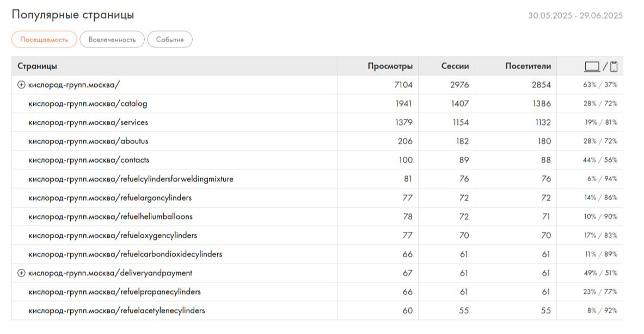Open the refuelacetylenecylinders page link

116,311
